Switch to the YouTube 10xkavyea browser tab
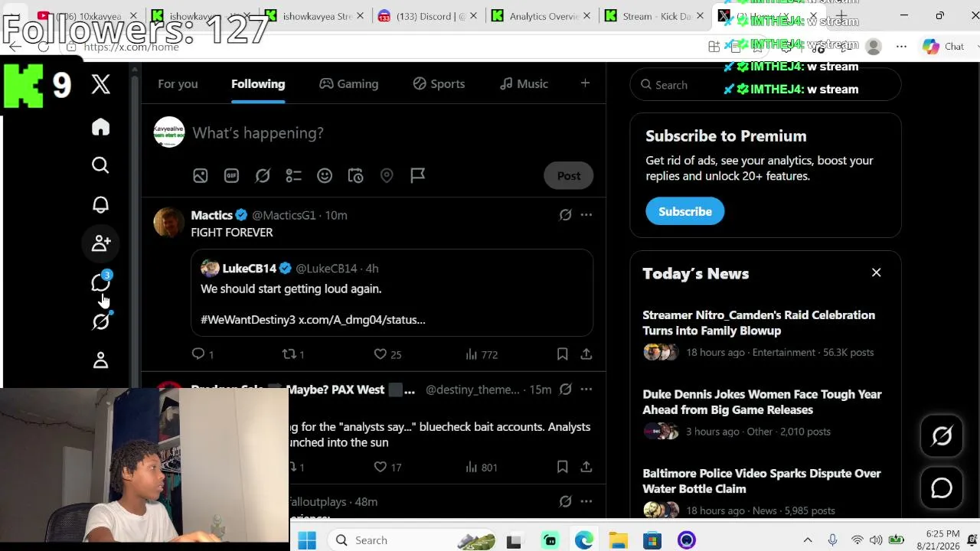980x551 pixels. (87, 16)
